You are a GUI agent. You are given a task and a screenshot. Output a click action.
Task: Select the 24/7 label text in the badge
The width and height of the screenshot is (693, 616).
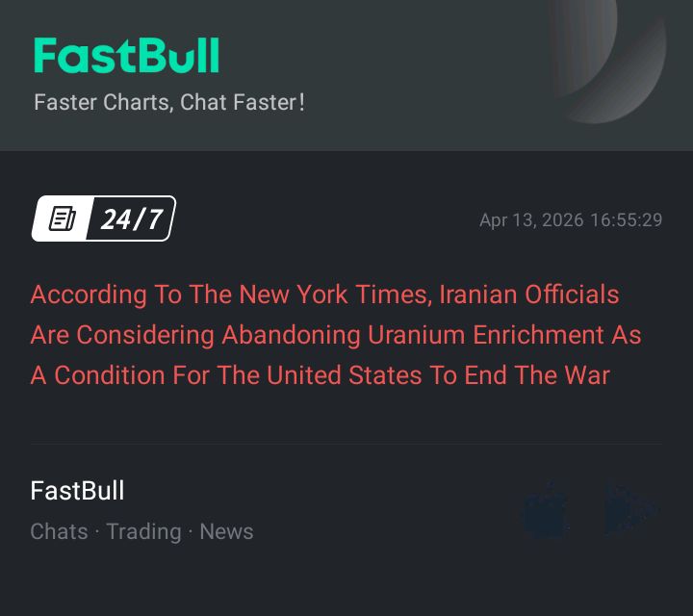click(132, 219)
